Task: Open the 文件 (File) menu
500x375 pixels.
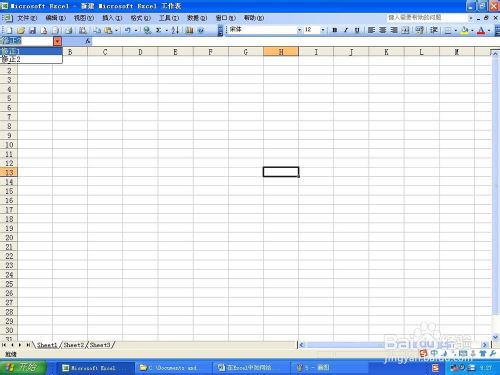Action: click(27, 18)
